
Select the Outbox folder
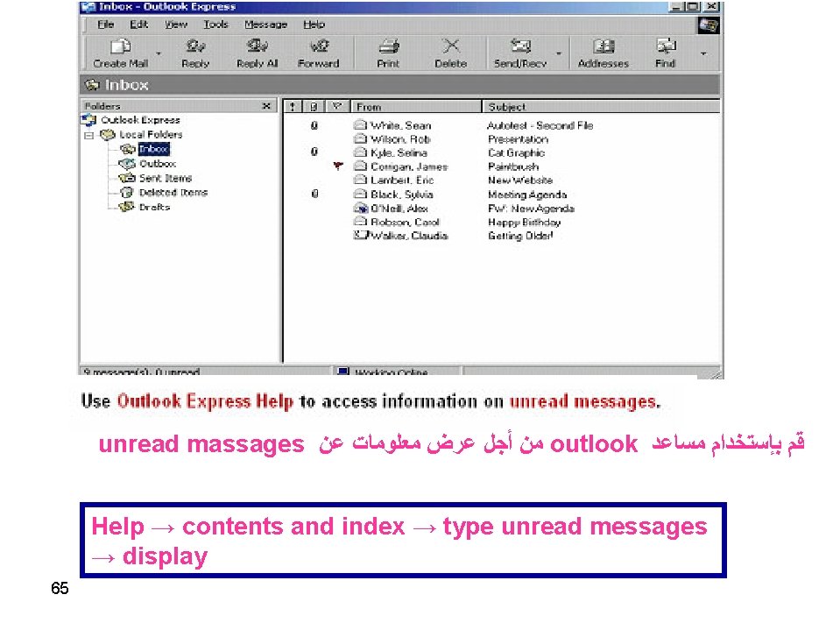[x=158, y=163]
